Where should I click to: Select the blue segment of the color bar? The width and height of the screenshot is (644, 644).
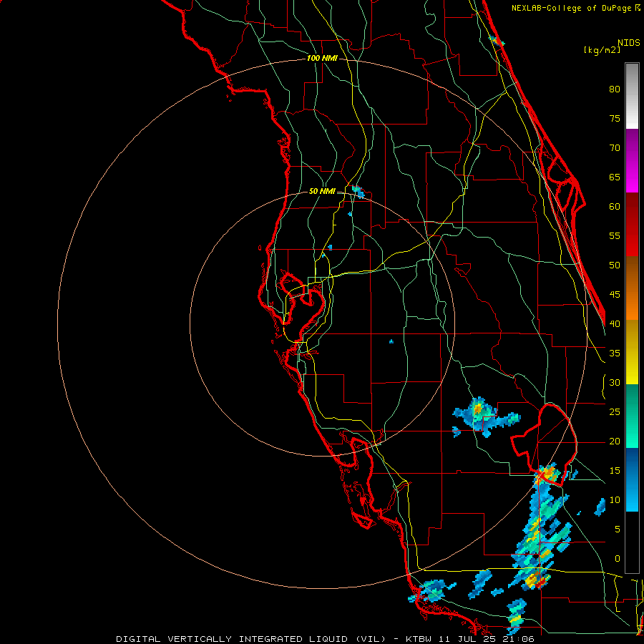click(632, 479)
